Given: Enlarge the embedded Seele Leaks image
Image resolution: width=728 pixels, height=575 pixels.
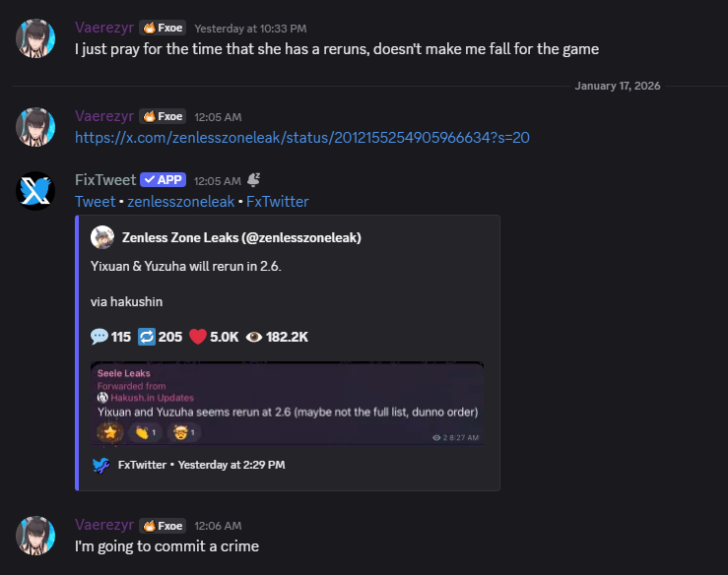Looking at the screenshot, I should pyautogui.click(x=288, y=405).
